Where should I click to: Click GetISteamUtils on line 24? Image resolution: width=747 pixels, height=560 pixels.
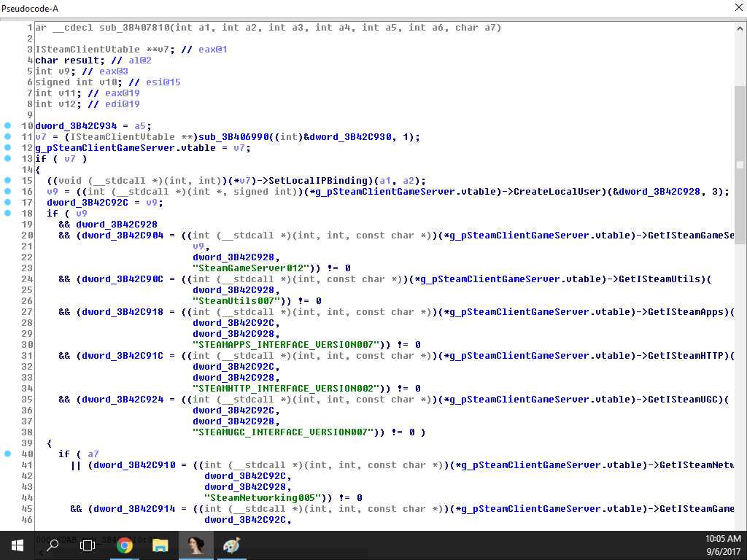point(659,279)
